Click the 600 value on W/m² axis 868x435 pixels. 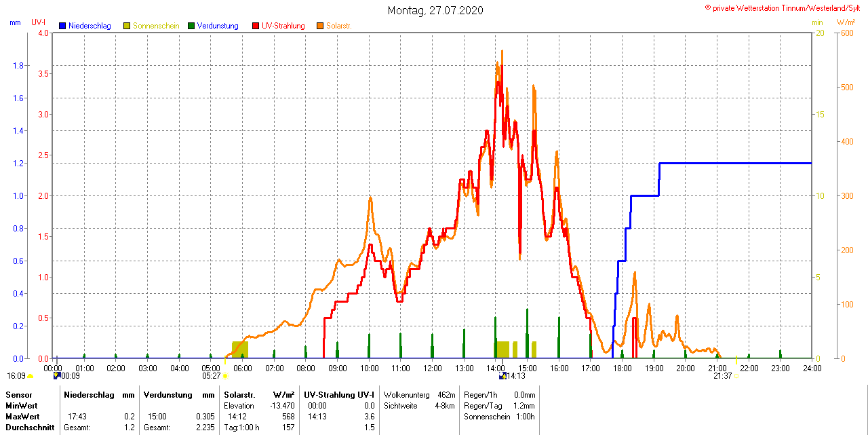pyautogui.click(x=847, y=33)
